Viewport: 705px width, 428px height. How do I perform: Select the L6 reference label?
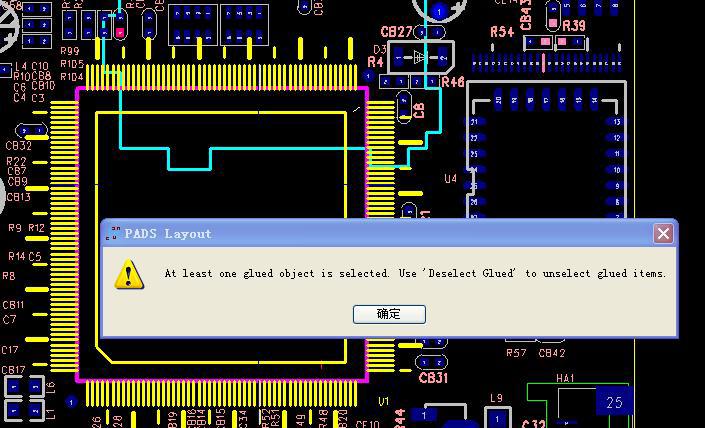(50, 386)
